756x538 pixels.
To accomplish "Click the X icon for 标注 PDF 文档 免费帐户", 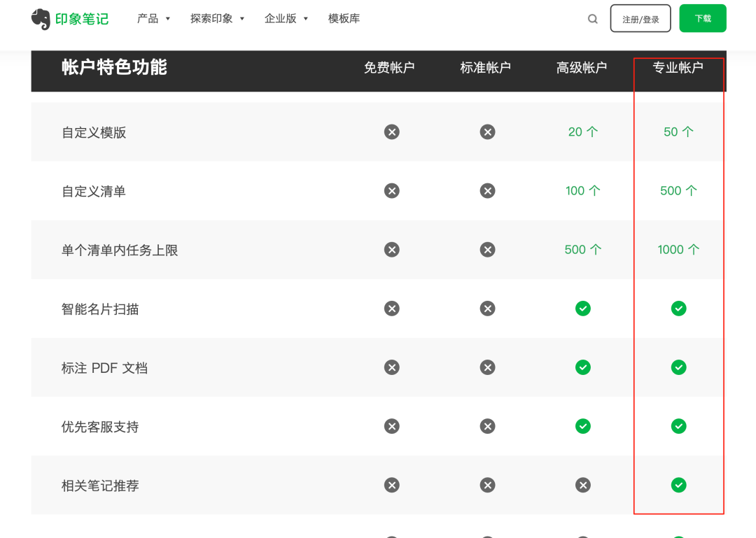I will click(391, 367).
